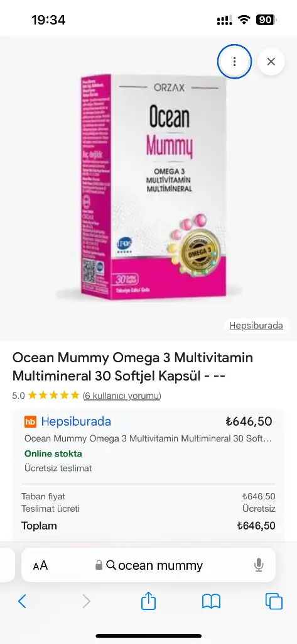Tap the Safari back arrow
Viewport: 297px width, 644px height.
coord(22,602)
